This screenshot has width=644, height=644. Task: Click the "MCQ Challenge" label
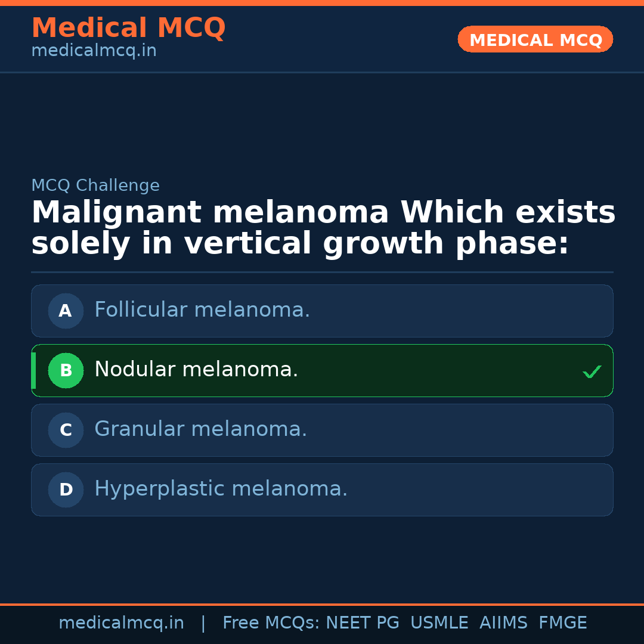click(95, 185)
